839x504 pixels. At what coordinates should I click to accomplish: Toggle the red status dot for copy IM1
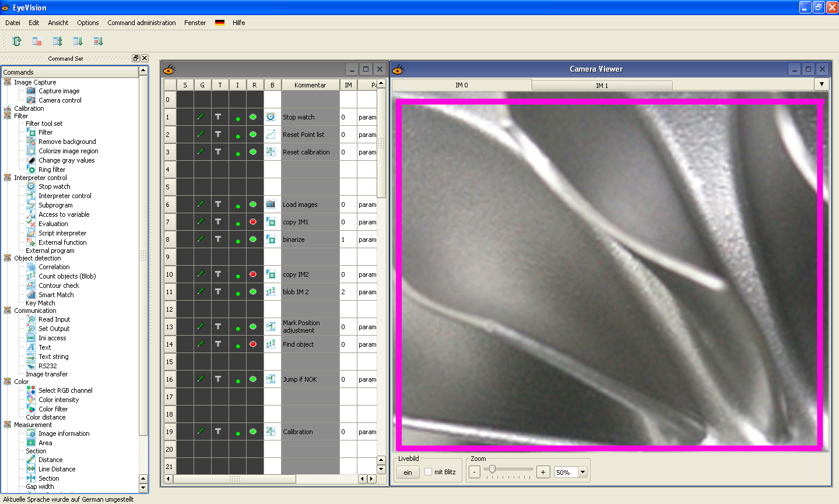(x=253, y=222)
